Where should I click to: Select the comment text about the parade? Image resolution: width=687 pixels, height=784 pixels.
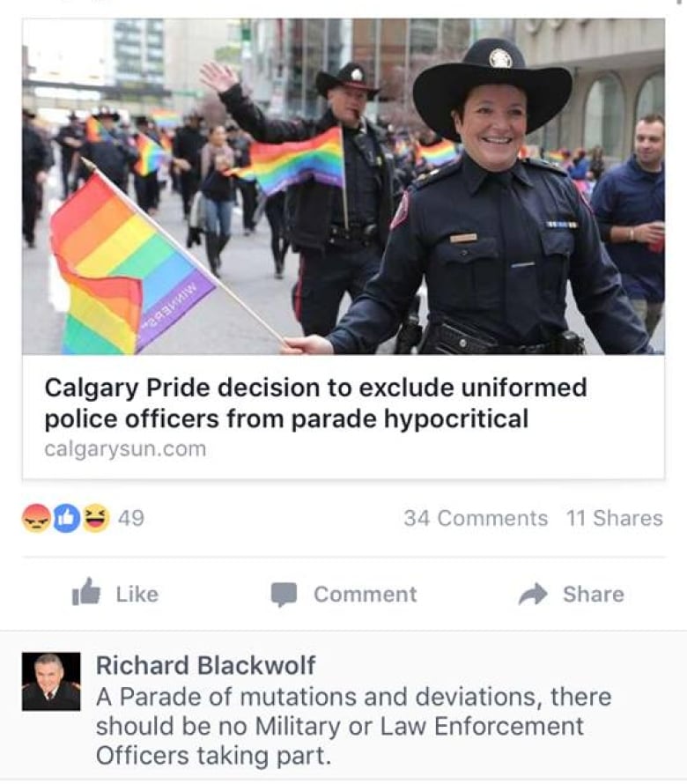click(353, 726)
